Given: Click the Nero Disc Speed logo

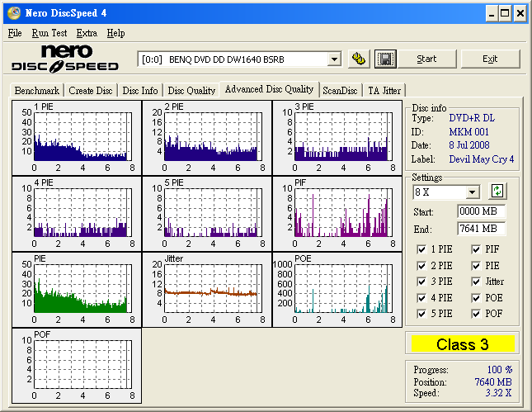Looking at the screenshot, I should coord(65,59).
